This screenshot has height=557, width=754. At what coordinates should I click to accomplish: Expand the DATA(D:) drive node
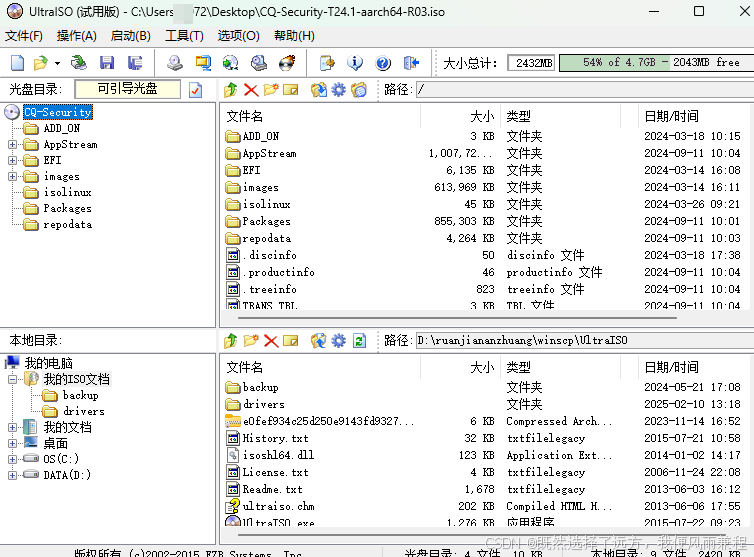(13, 475)
